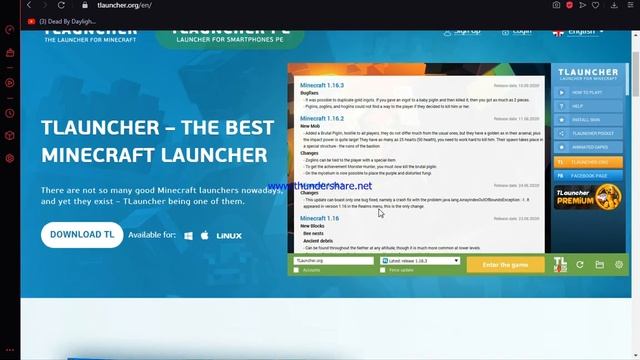Open History clock in the sidebar
The width and height of the screenshot is (640, 360).
point(10,113)
